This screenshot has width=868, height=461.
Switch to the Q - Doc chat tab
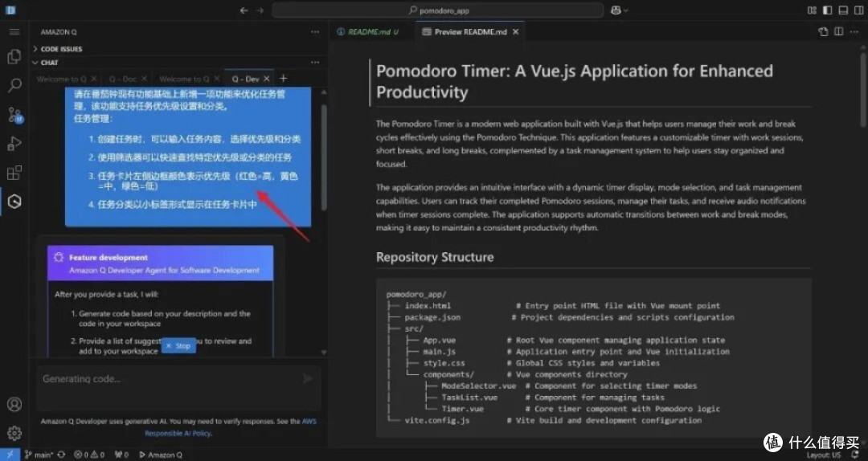(122, 79)
